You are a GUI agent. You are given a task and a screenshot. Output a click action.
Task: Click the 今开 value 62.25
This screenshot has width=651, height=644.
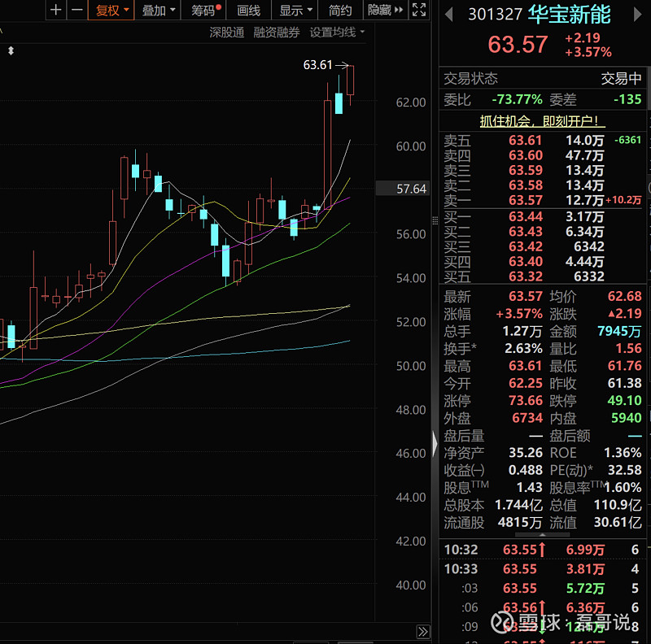click(526, 384)
